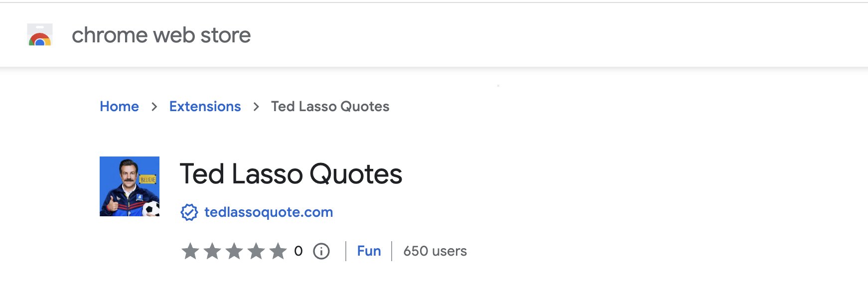Click the Chrome Web Store rainbow logo
The width and height of the screenshot is (868, 305).
pyautogui.click(x=40, y=35)
